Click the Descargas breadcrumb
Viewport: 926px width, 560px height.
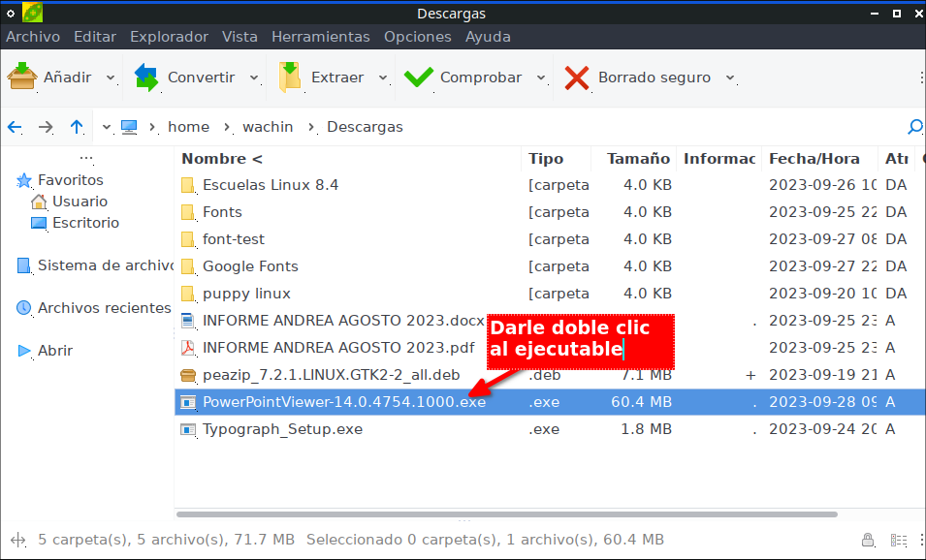365,127
